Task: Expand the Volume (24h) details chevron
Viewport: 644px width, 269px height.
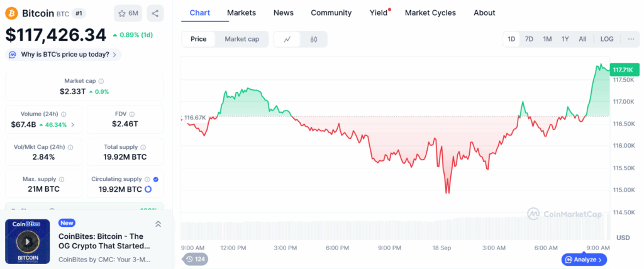Action: click(73, 124)
